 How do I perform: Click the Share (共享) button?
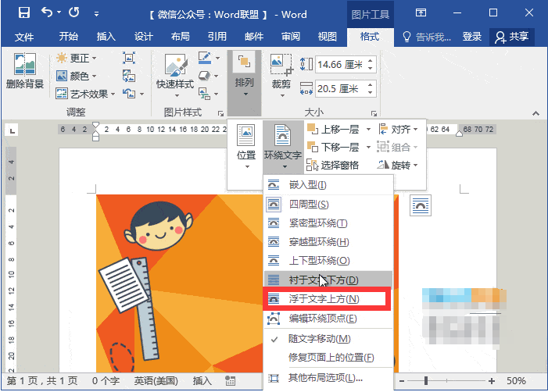(x=512, y=37)
